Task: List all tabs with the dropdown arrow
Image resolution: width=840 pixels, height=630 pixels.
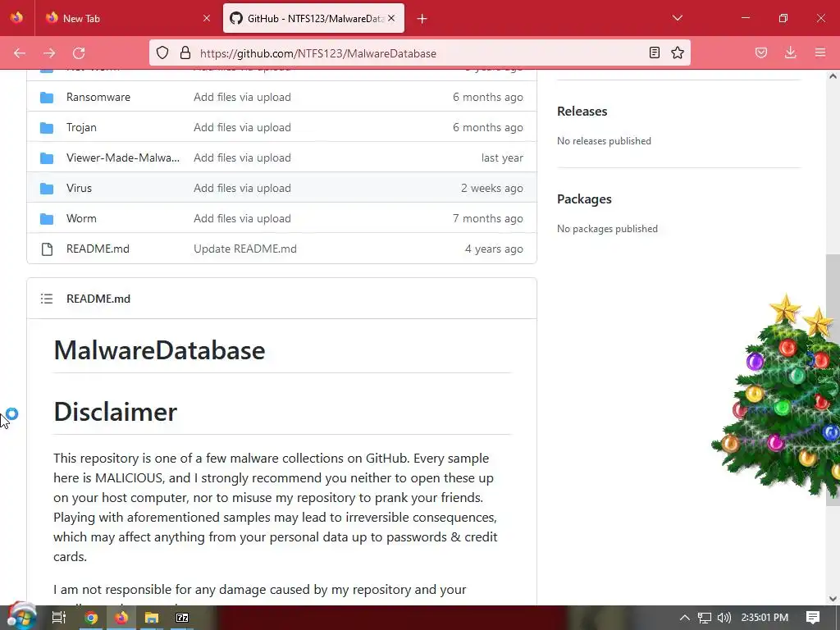Action: point(677,18)
